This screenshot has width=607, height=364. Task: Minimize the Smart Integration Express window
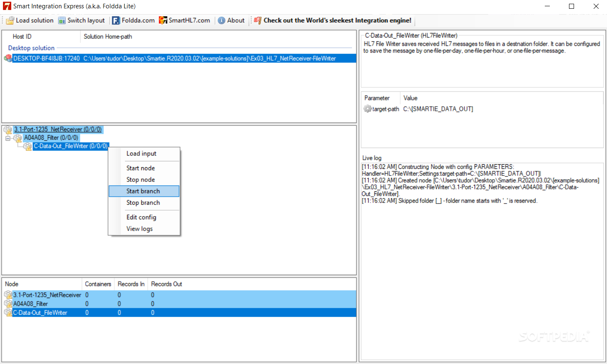pyautogui.click(x=547, y=6)
